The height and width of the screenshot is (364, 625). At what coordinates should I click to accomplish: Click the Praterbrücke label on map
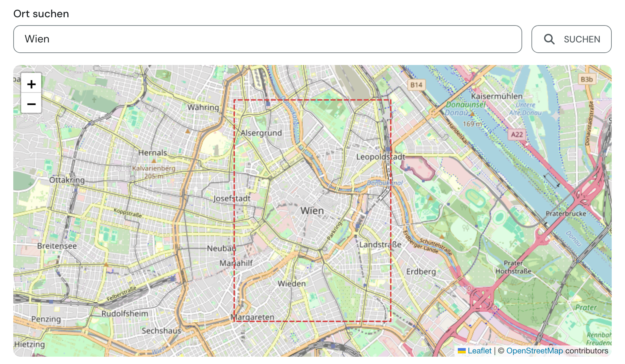566,213
